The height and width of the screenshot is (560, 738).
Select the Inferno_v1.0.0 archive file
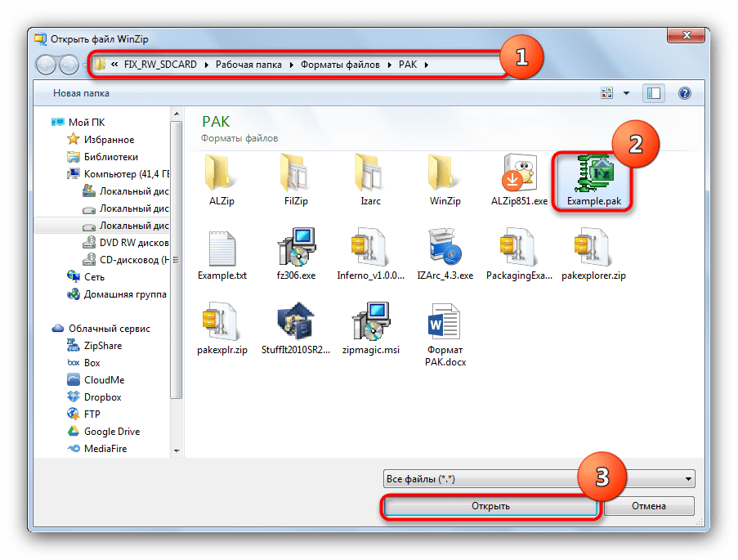(370, 255)
